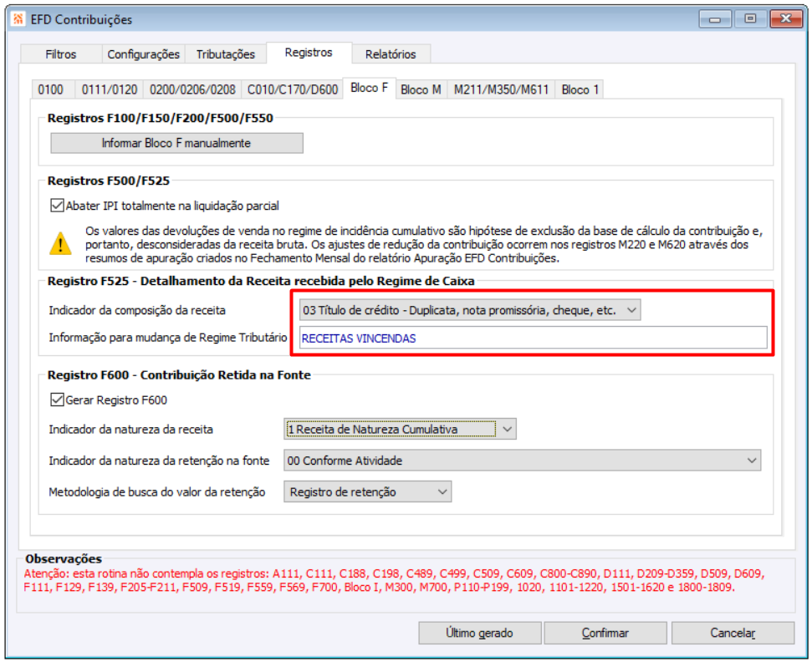This screenshot has height=662, width=812.
Task: Click 'Registros F100/F150/F200/F500/F550' group title
Action: pyautogui.click(x=160, y=118)
